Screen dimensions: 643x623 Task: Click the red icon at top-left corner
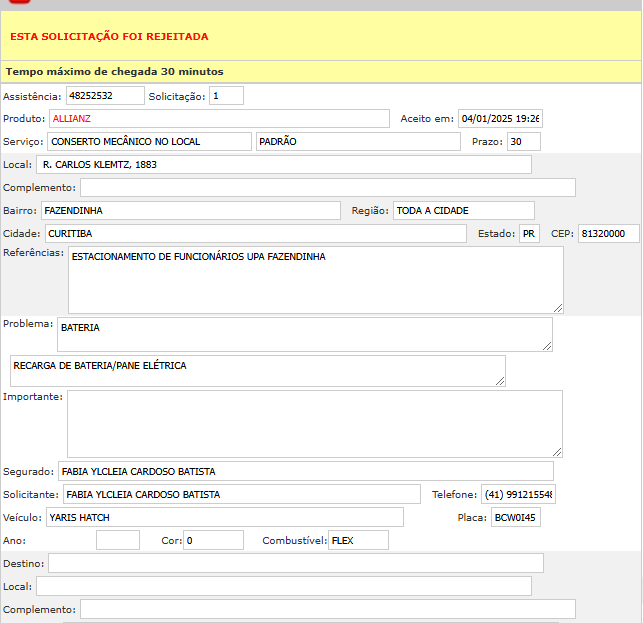coord(20,3)
